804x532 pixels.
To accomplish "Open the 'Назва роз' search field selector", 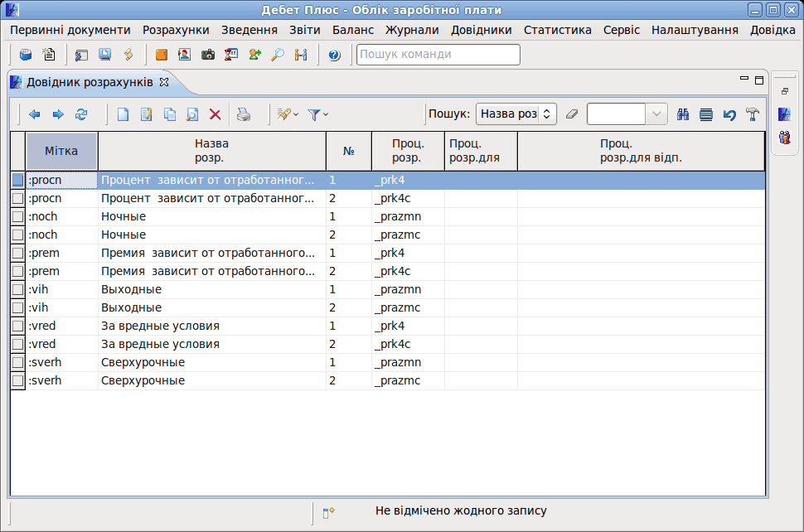I will click(516, 114).
